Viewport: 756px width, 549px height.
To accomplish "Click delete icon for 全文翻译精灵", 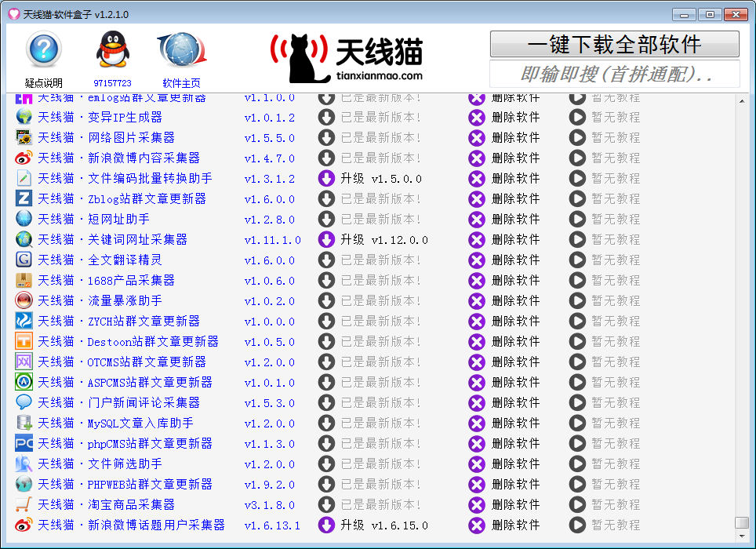I will coord(476,260).
